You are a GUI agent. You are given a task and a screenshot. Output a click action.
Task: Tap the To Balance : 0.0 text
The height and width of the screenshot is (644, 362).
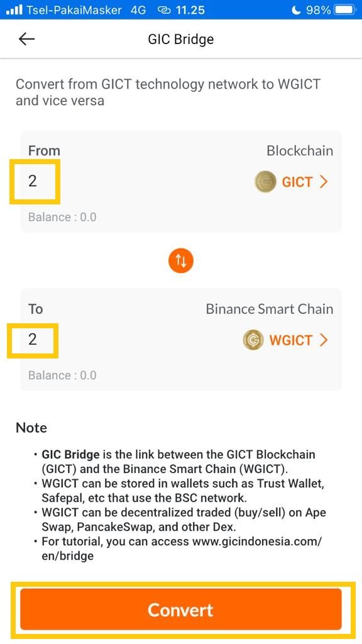coord(62,375)
